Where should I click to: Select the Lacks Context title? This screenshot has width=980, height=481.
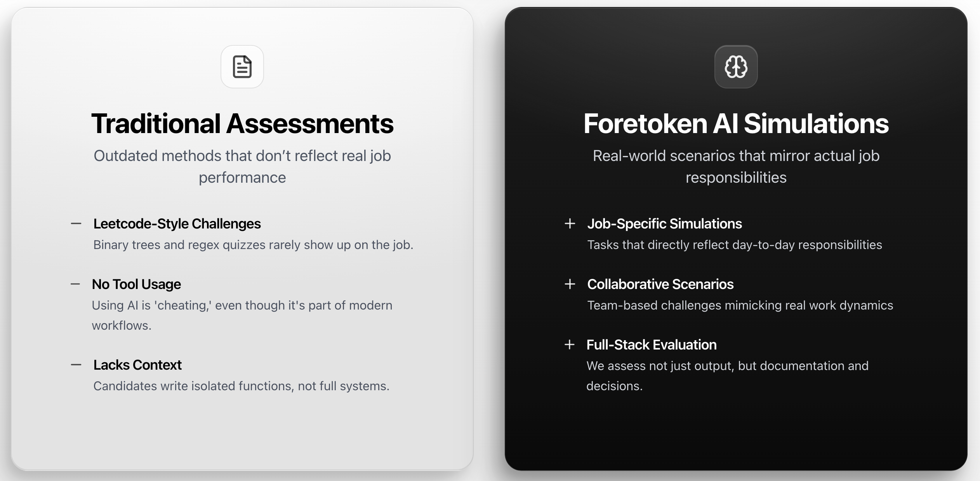click(137, 365)
